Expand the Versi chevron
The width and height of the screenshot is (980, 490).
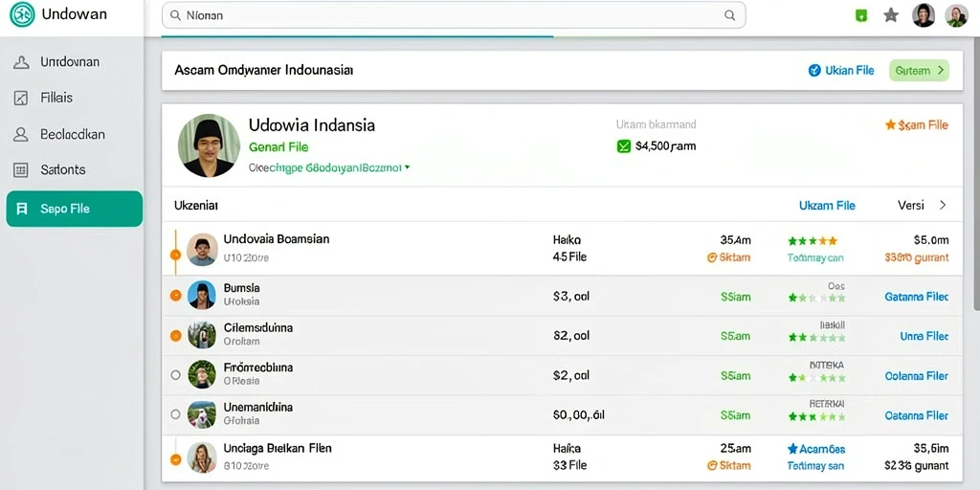click(x=943, y=205)
